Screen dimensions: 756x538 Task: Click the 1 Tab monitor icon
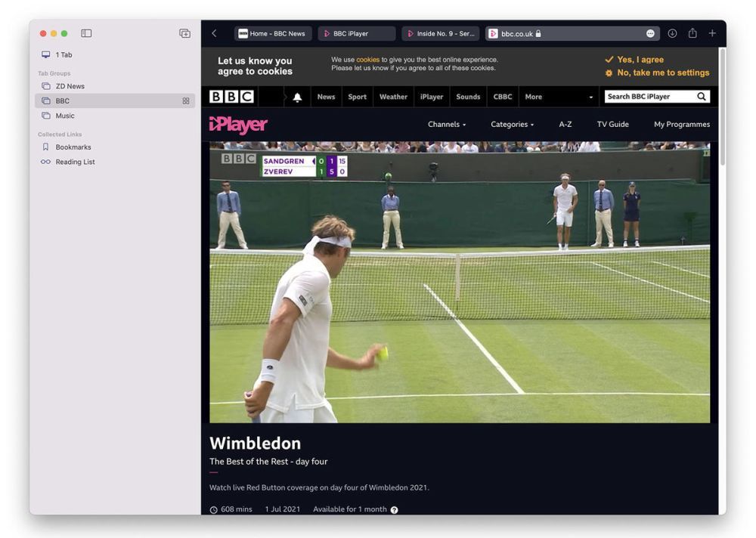[x=46, y=54]
